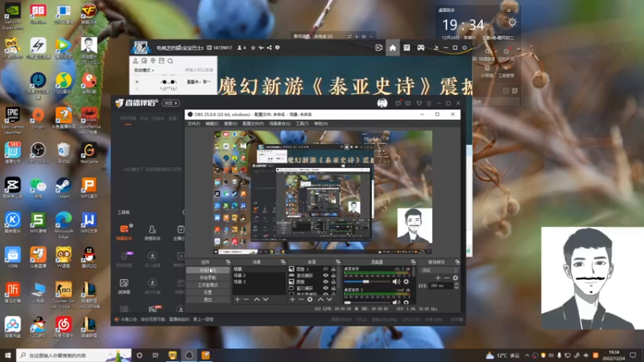This screenshot has width=644, height=362.
Task: Click the game controller icon in the top window
Action: coord(421,48)
